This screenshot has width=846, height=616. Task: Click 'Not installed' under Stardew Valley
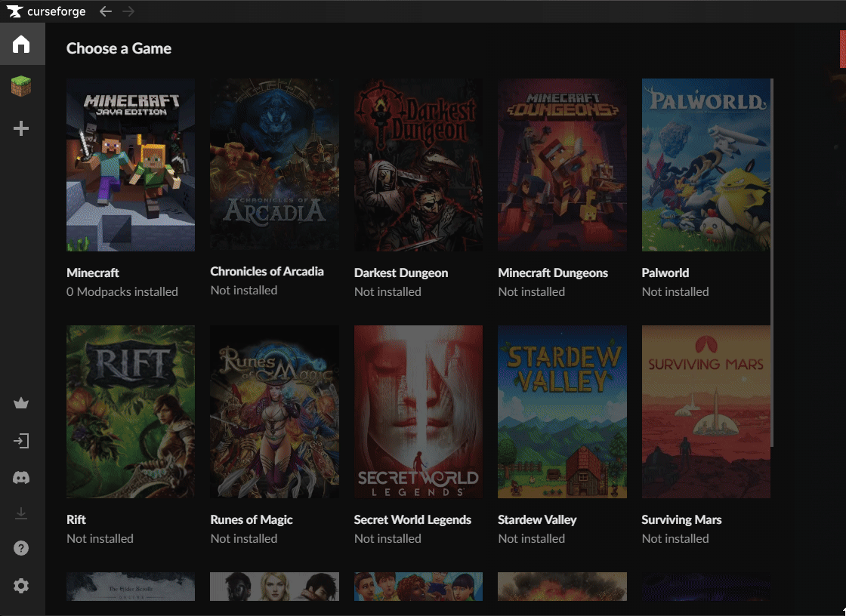pos(532,538)
